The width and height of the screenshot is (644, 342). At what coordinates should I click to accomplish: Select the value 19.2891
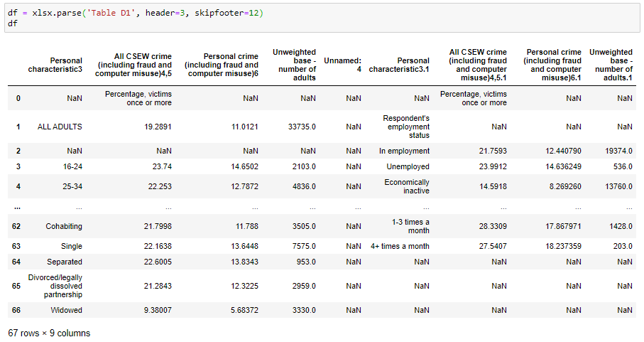click(x=158, y=127)
